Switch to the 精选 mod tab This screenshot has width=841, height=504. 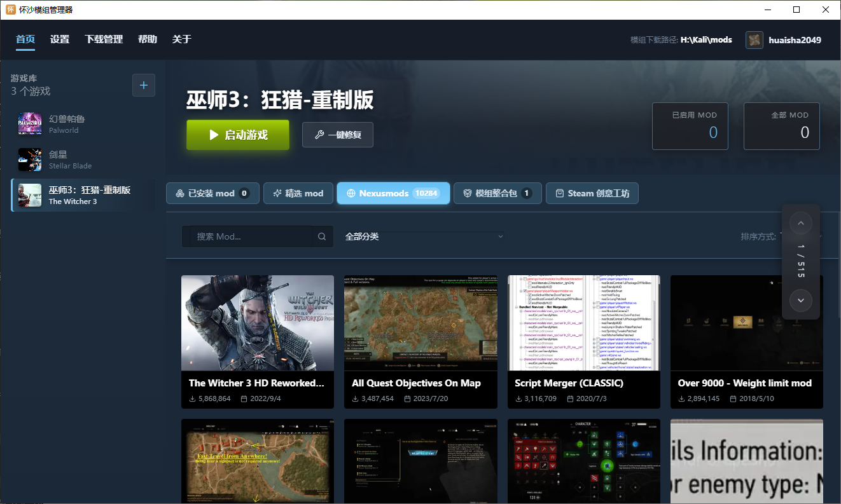pos(298,193)
